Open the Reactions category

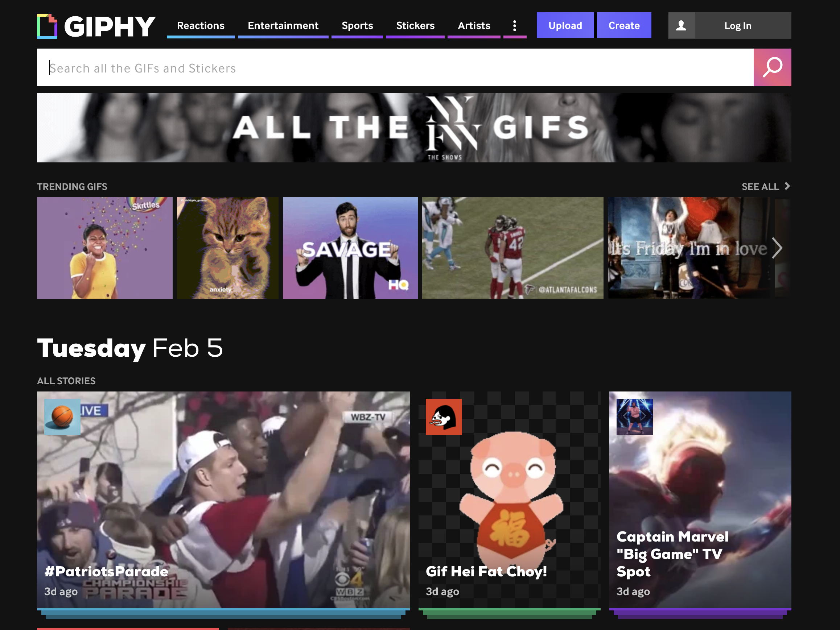[201, 26]
